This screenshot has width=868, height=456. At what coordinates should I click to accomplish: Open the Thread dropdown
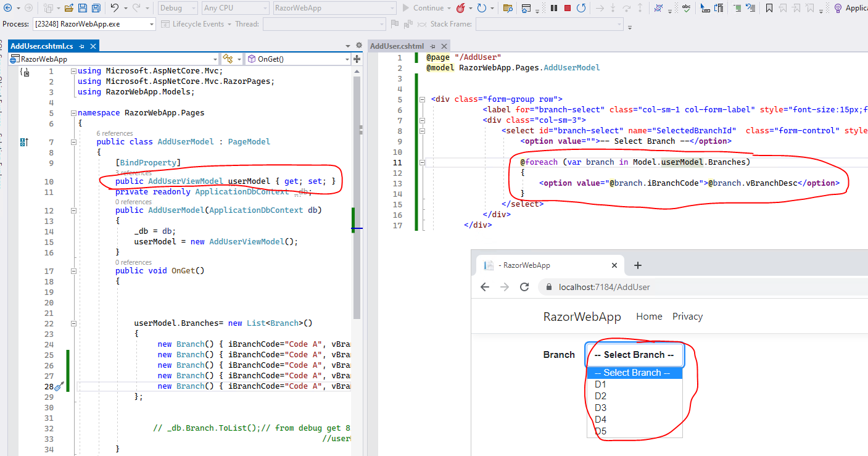click(324, 24)
